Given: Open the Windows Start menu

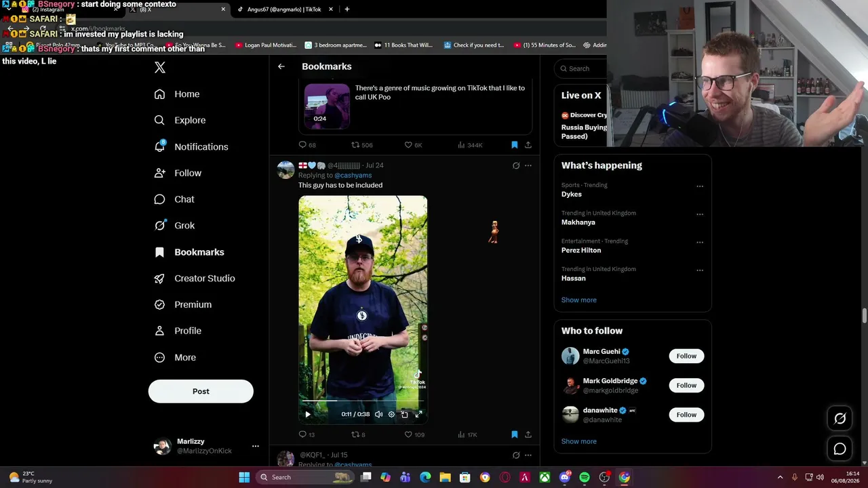Looking at the screenshot, I should (244, 477).
